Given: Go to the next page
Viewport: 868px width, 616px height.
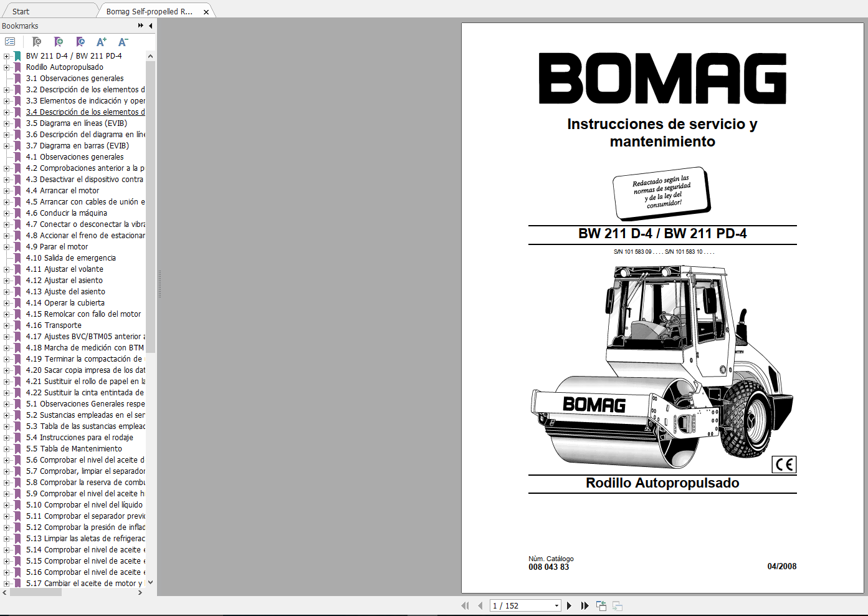Looking at the screenshot, I should click(569, 605).
